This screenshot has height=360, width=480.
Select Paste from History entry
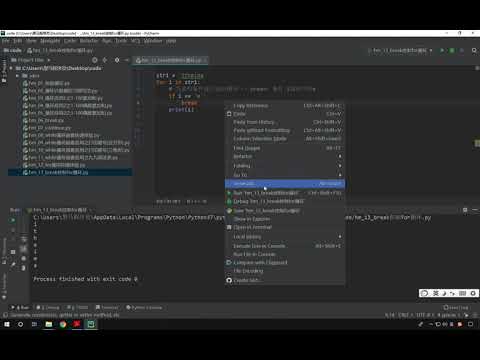[285, 122]
